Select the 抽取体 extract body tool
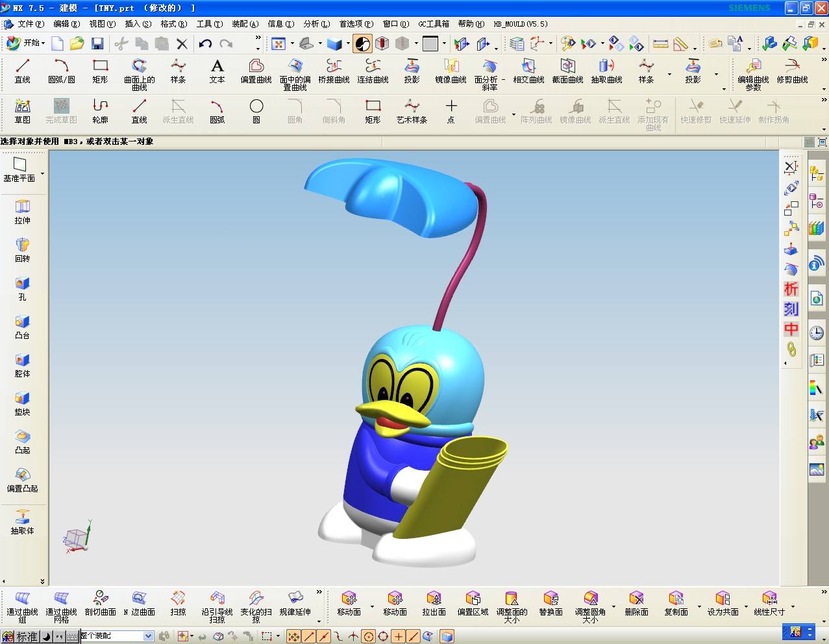 click(22, 523)
